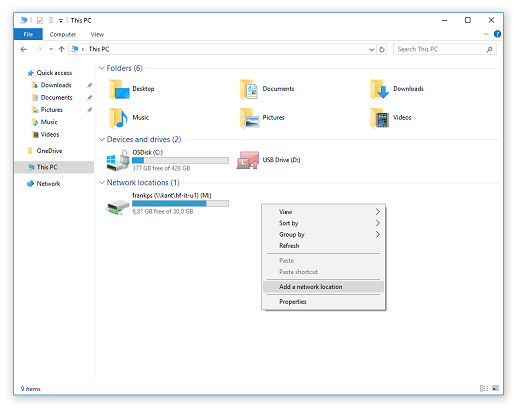
Task: Click the pin next to Pictures sidebar item
Action: 89,110
